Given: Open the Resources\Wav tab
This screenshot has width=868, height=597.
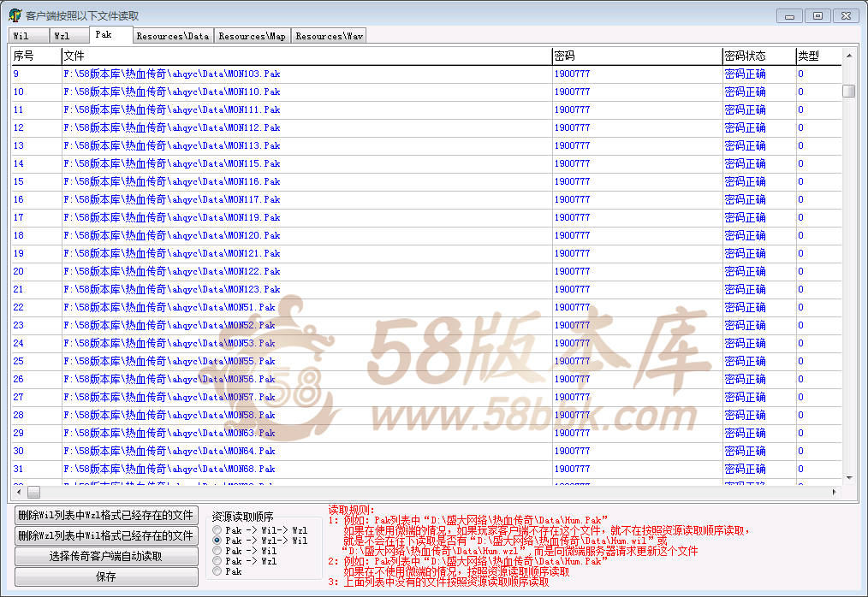Looking at the screenshot, I should point(329,36).
